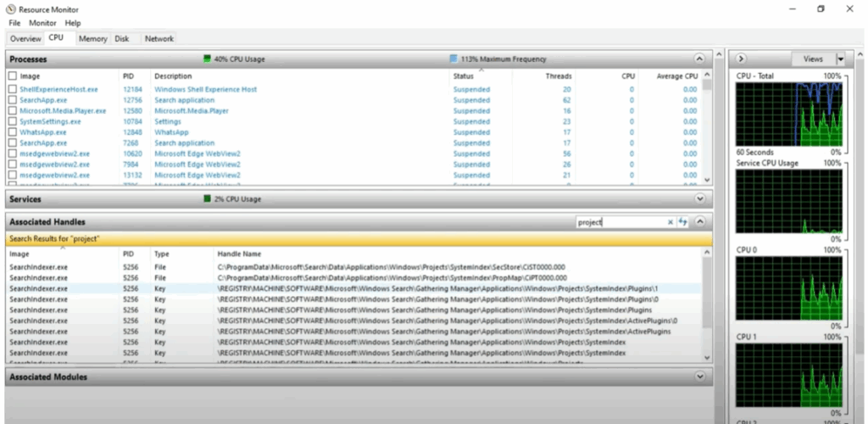Click the refresh search icon beside handle search
The image size is (868, 424).
point(682,222)
